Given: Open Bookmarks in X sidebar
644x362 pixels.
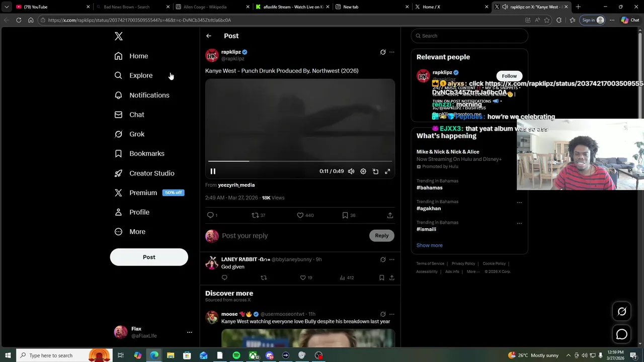Looking at the screenshot, I should click(139, 153).
